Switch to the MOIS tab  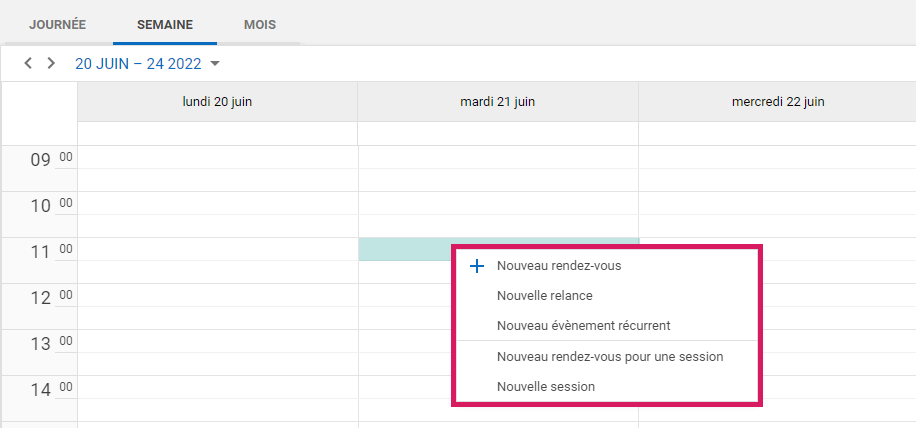pyautogui.click(x=260, y=24)
